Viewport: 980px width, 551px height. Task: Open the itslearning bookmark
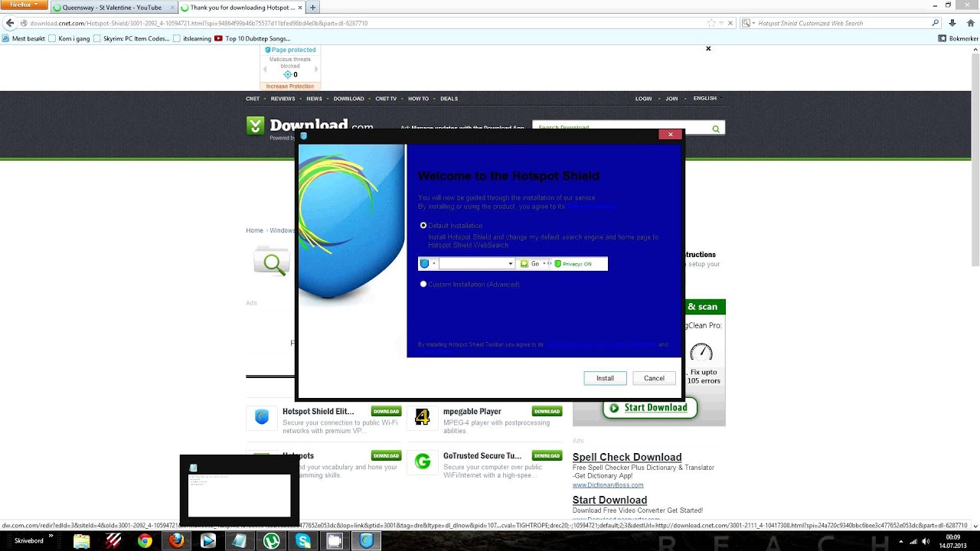(x=192, y=38)
